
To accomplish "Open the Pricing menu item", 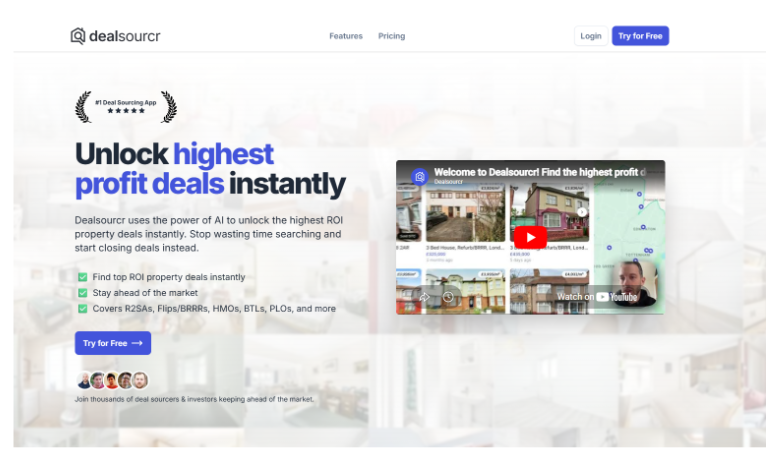I will tap(391, 36).
